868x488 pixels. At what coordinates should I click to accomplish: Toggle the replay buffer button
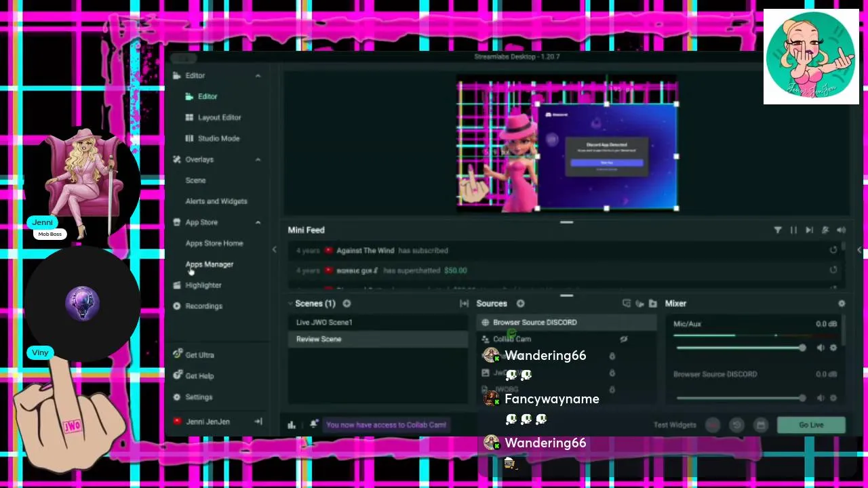tap(736, 425)
